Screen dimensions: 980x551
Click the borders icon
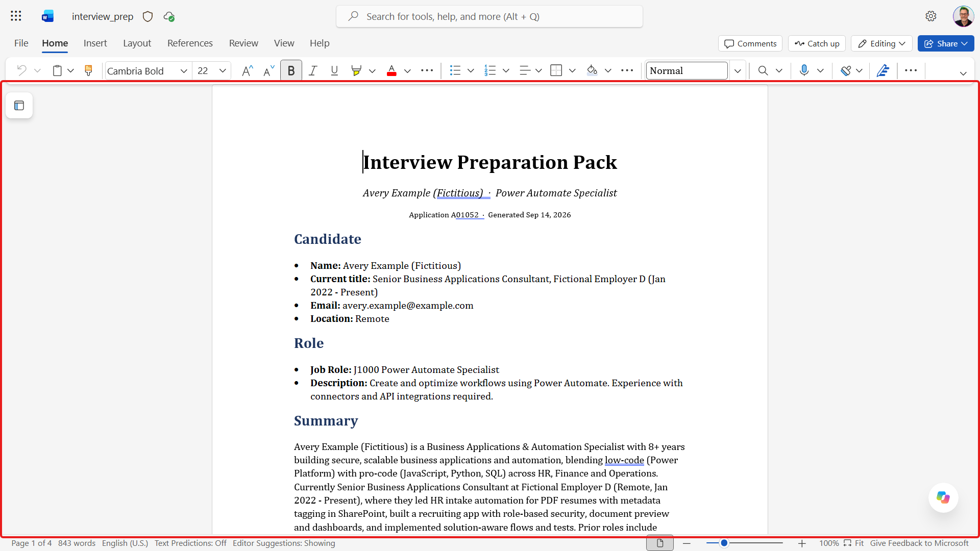556,70
